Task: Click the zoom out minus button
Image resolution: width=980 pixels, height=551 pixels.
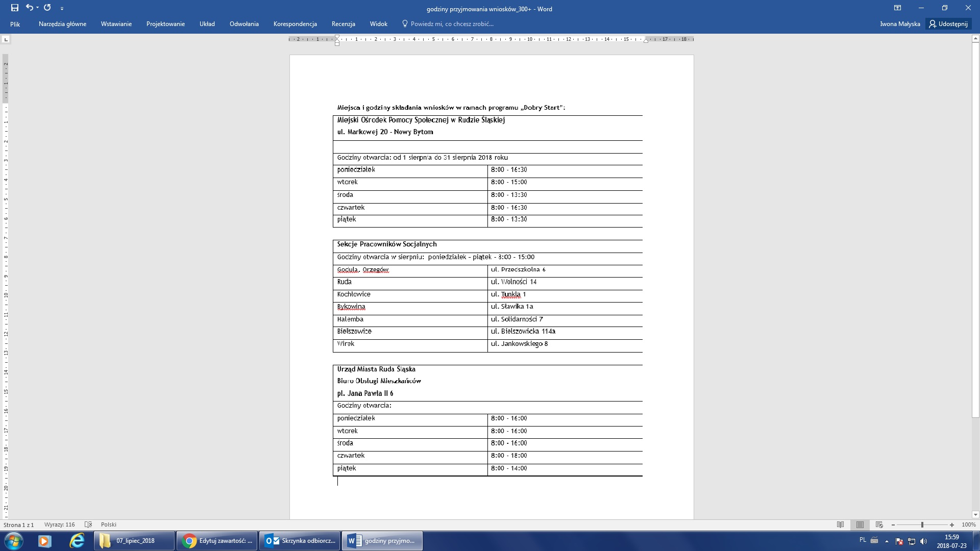Action: pos(893,524)
